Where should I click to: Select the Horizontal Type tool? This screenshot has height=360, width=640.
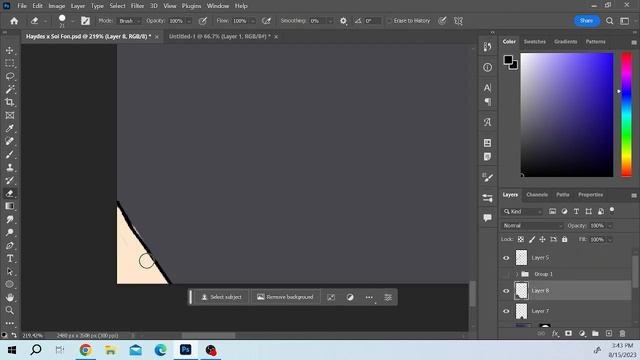tap(10, 259)
